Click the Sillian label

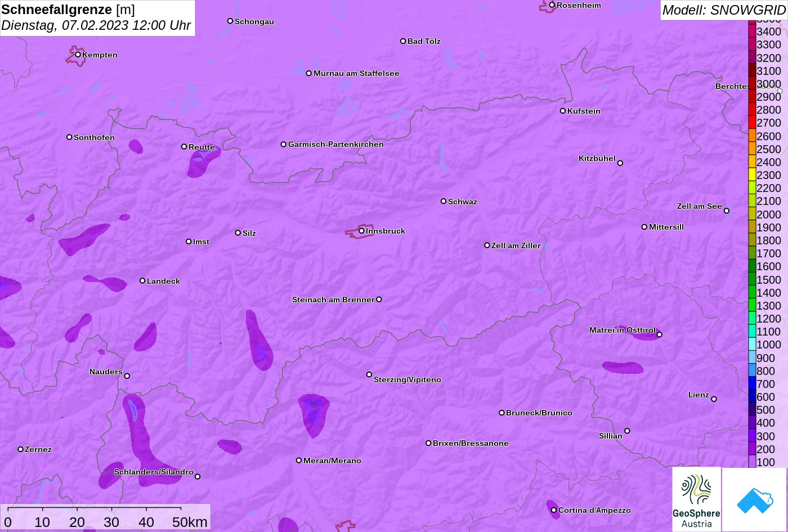coord(611,436)
